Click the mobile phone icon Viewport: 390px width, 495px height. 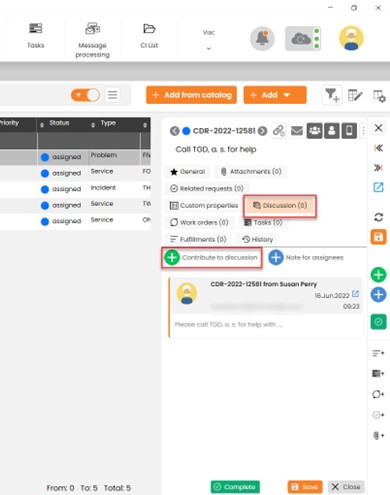pos(349,131)
